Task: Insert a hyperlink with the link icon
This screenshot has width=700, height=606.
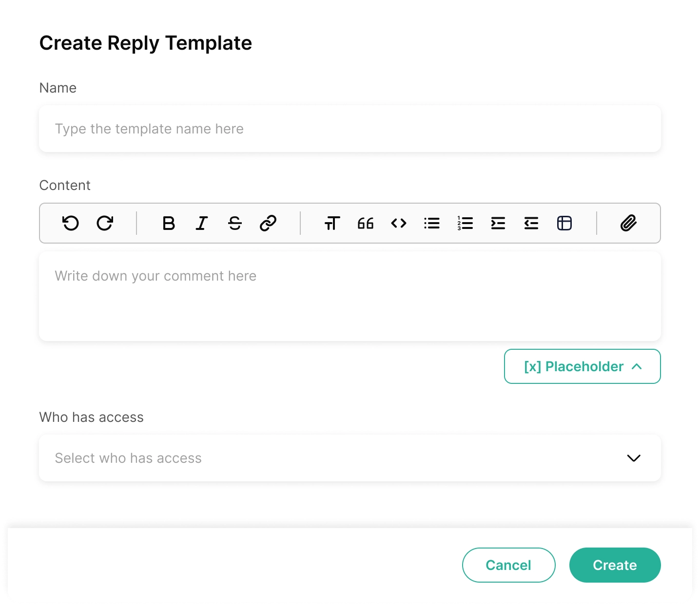Action: click(x=268, y=223)
